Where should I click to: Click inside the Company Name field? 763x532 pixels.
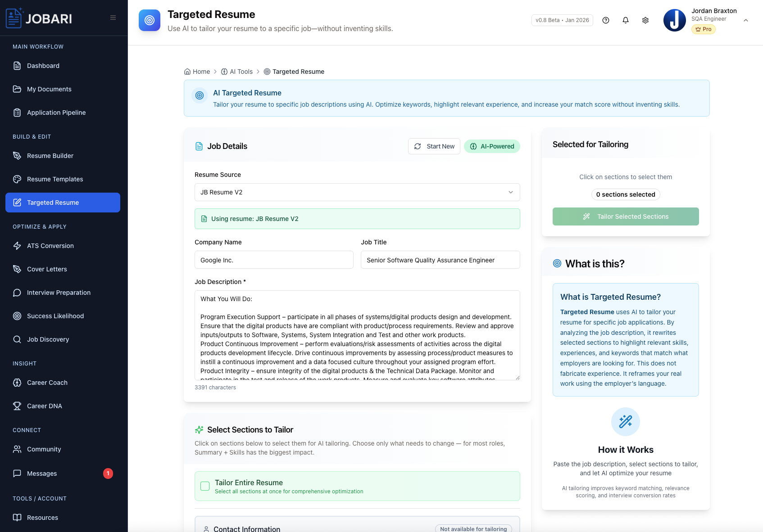273,260
